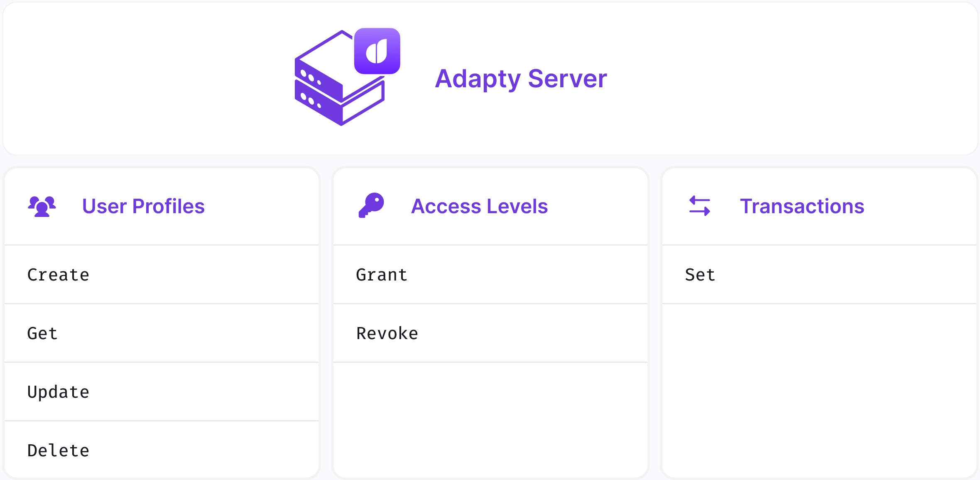980x480 pixels.
Task: Select Grant under Access Levels
Action: coord(382,275)
